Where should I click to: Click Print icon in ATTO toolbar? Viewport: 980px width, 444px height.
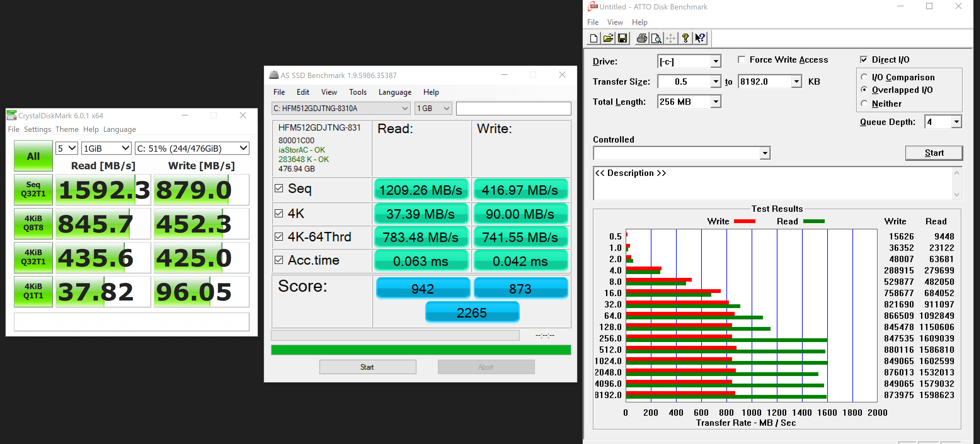point(642,38)
